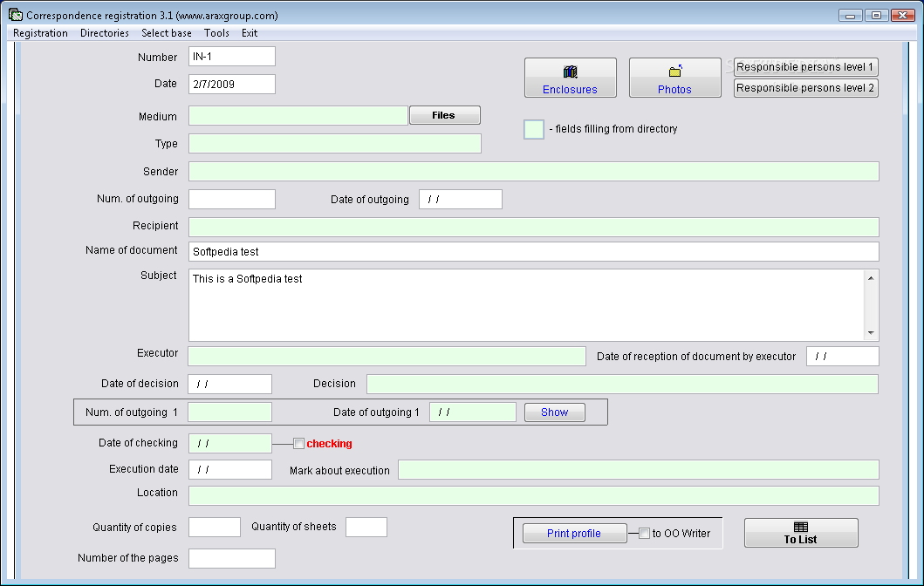Enable the red checking checkbox
Viewport: 924px width, 586px height.
click(x=298, y=444)
